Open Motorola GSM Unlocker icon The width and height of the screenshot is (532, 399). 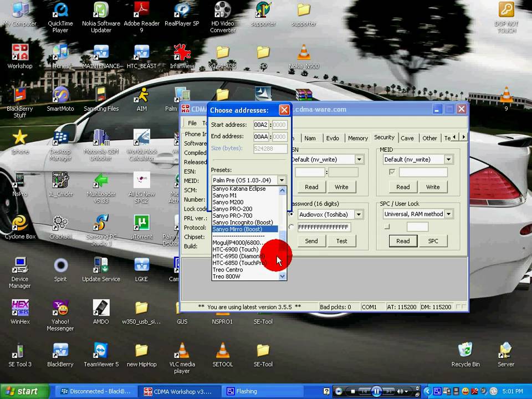tap(101, 145)
